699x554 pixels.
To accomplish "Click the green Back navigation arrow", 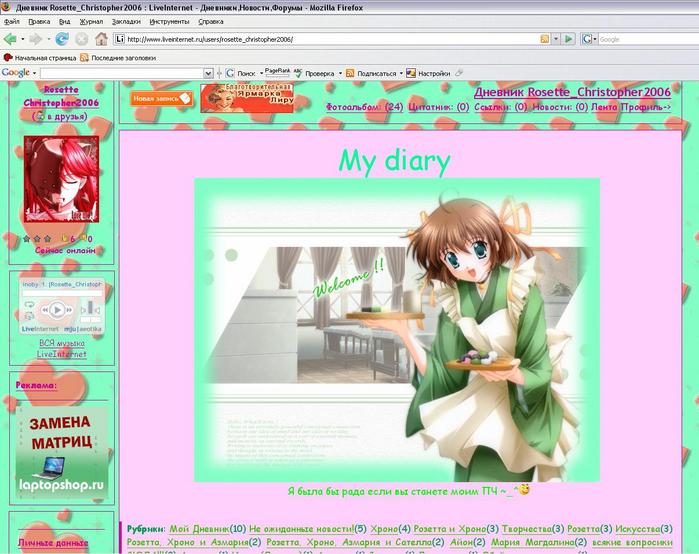I will pyautogui.click(x=10, y=39).
